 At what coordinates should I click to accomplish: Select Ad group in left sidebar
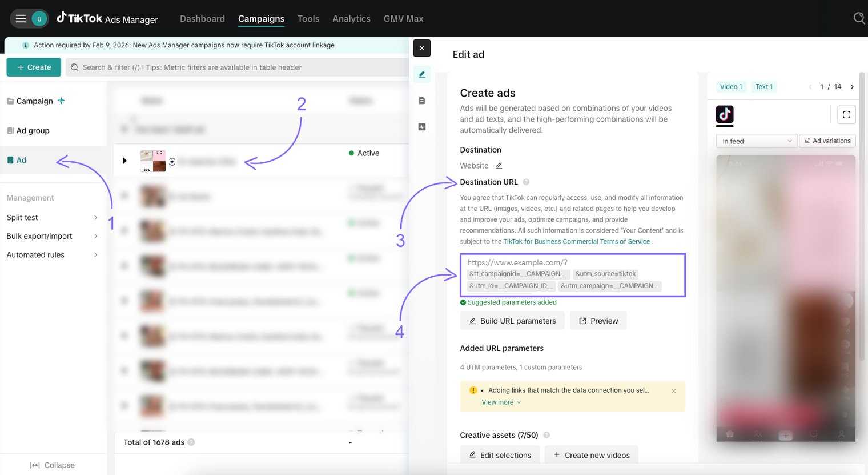(33, 131)
